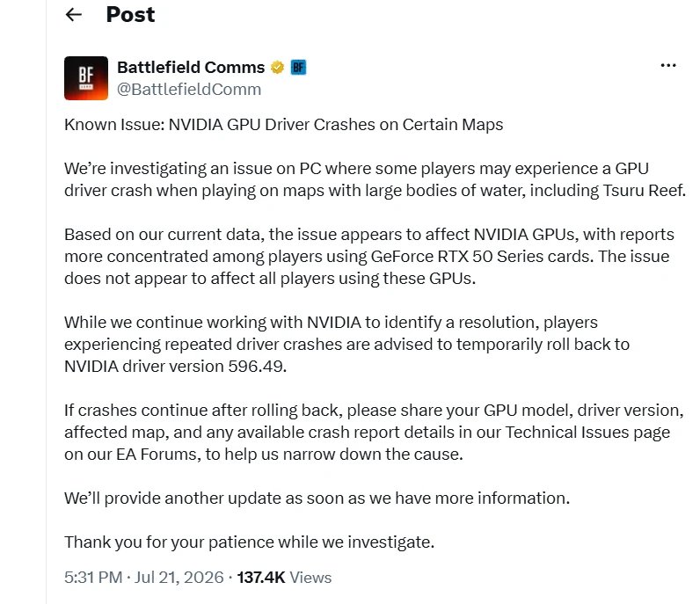Screen dimensions: 700x604
Task: Click the 'Thank you for your patience' line
Action: [249, 542]
